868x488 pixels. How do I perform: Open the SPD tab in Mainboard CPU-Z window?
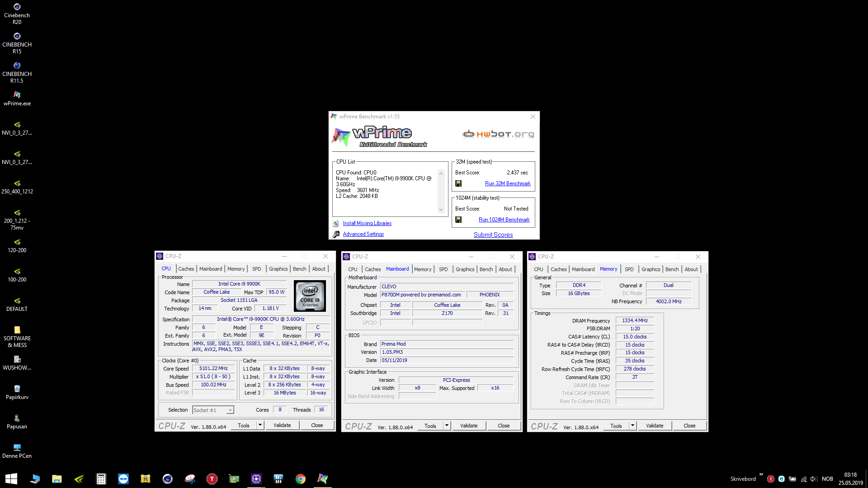[443, 269]
